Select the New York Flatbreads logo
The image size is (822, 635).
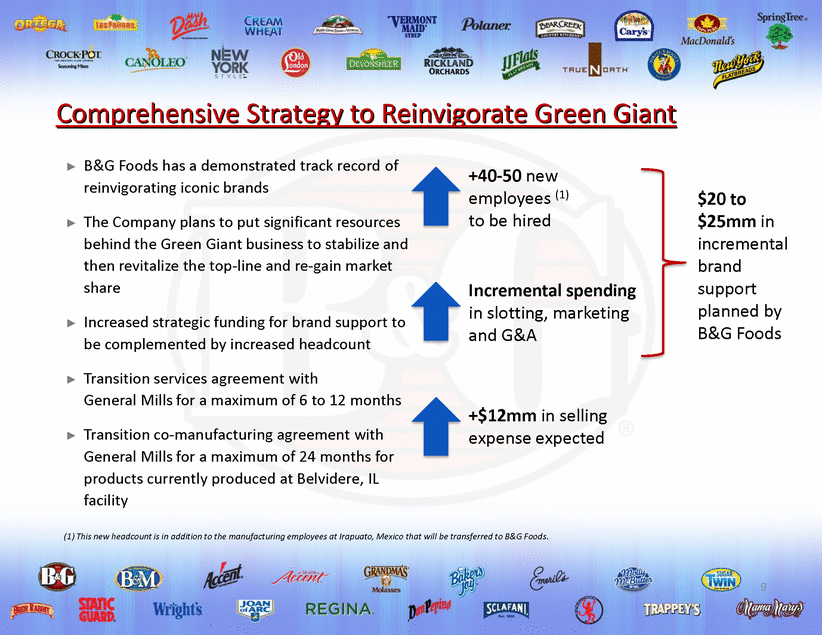click(738, 68)
